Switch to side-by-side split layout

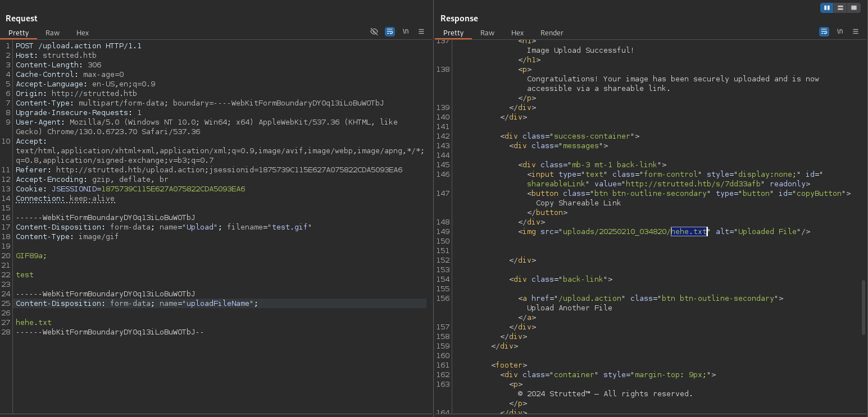(x=826, y=8)
